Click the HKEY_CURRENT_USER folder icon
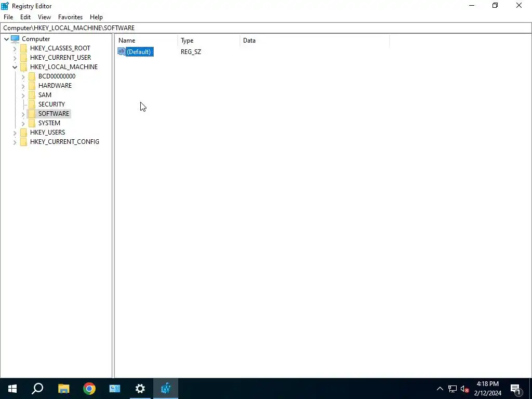The height and width of the screenshot is (399, 532). tap(23, 58)
